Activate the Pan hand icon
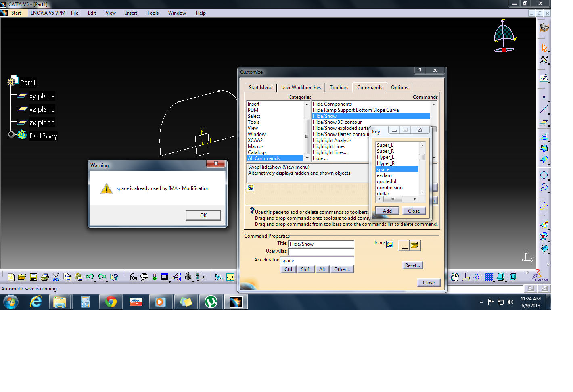573x392 pixels. [455, 277]
